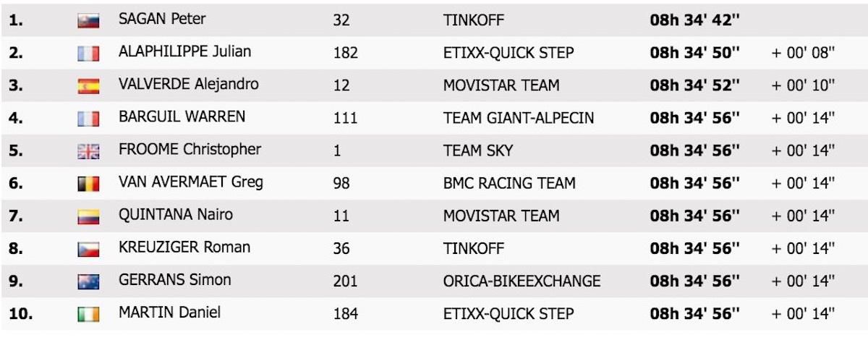Click the TEAM GIANT-ALPECIN team name

519,118
